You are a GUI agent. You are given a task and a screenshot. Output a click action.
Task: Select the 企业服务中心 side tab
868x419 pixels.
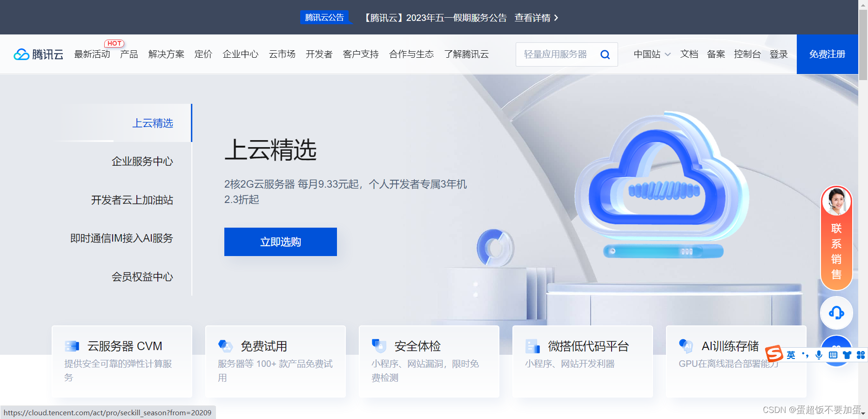click(142, 162)
